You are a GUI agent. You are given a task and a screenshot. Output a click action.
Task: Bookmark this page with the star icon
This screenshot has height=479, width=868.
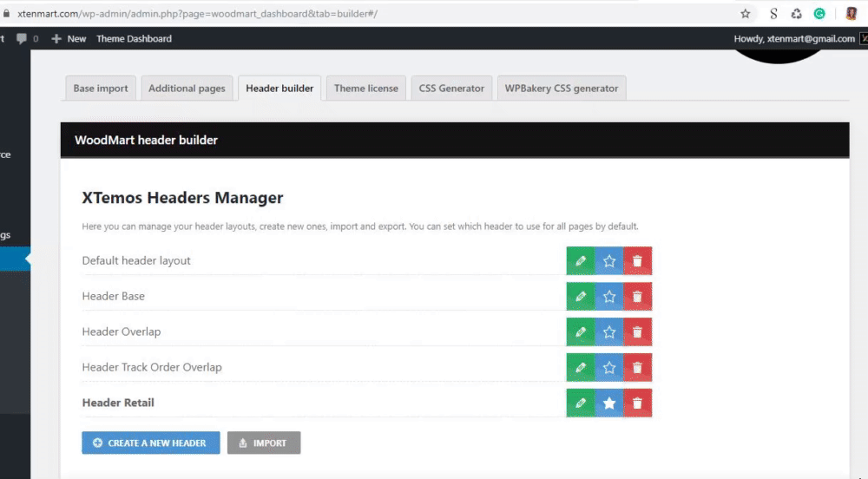745,14
